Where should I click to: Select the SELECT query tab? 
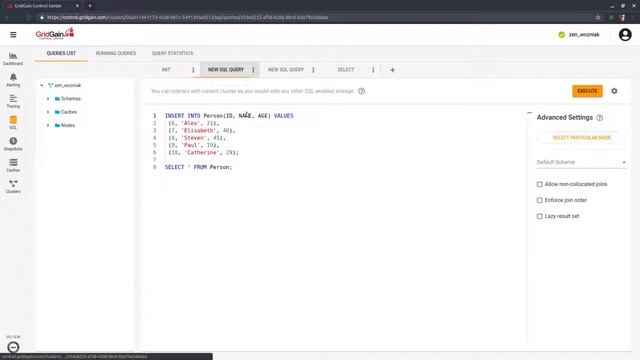coord(346,70)
